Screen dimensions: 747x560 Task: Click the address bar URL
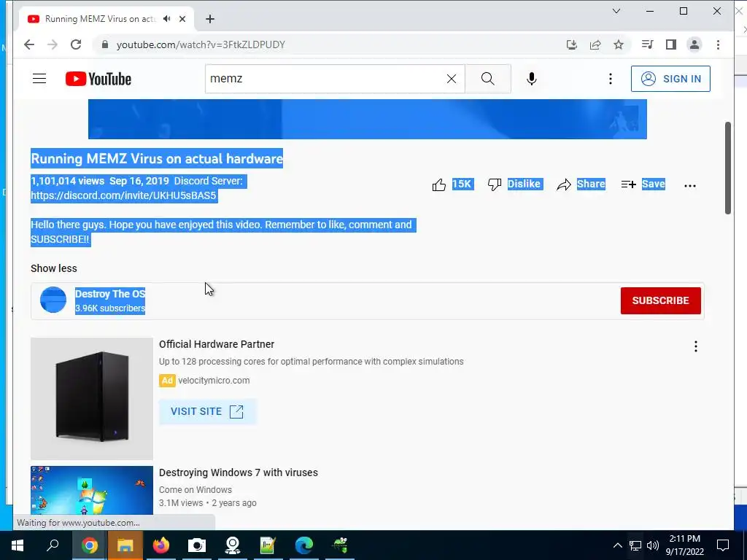coord(201,44)
